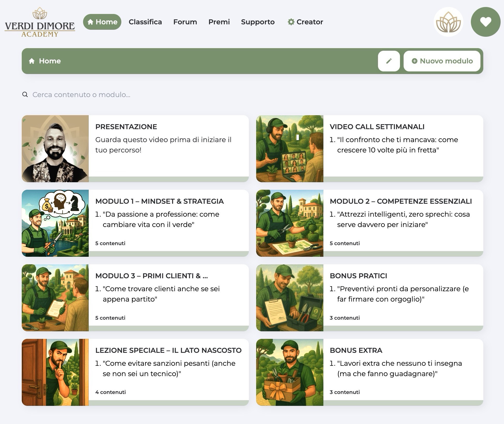Open the BONUS PRATICI thumbnail
The image size is (504, 424).
click(x=290, y=298)
